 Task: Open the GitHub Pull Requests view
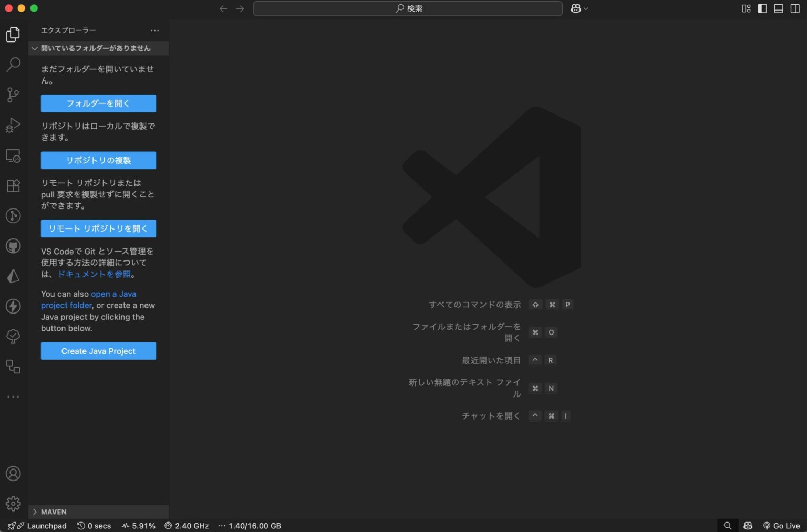pyautogui.click(x=13, y=245)
